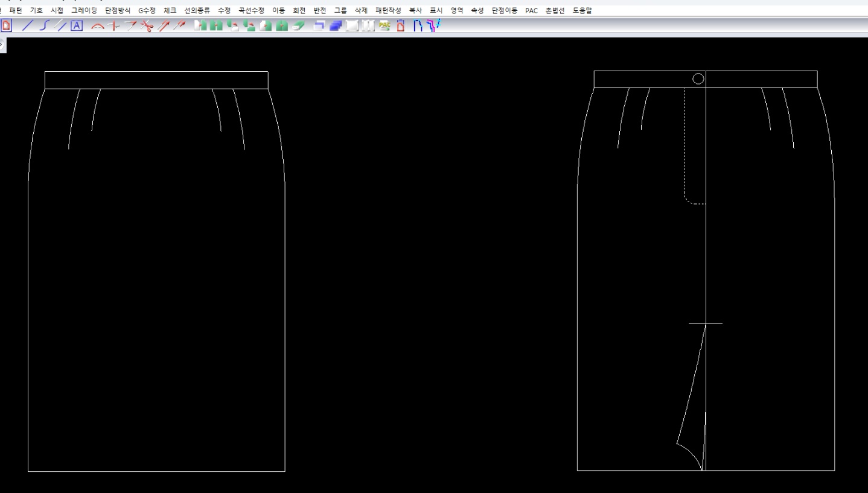Open the 도움말 menu

pos(582,10)
